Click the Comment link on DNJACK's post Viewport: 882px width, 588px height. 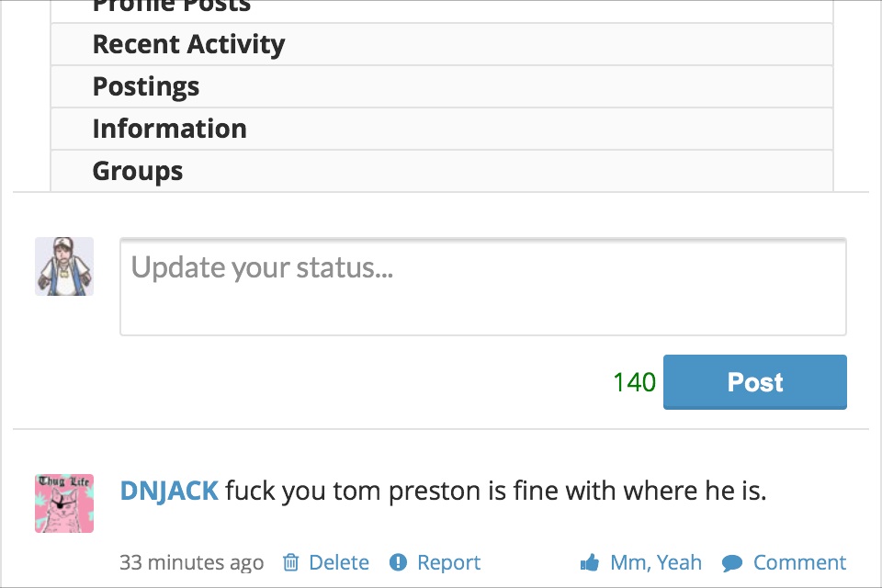(799, 562)
